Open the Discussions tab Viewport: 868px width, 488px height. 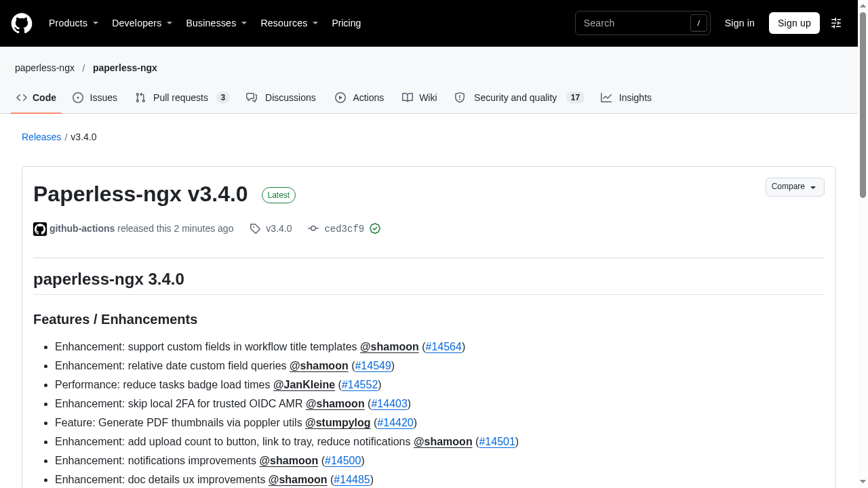(281, 98)
